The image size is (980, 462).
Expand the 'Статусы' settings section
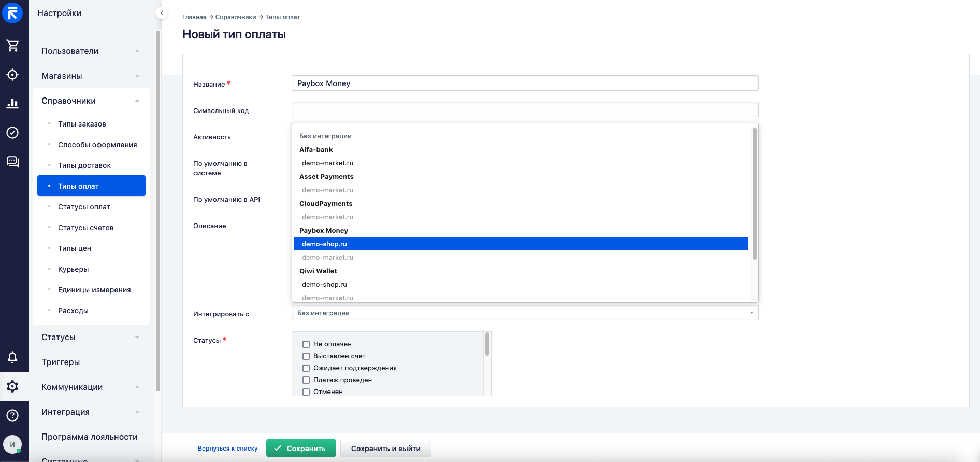pos(91,337)
